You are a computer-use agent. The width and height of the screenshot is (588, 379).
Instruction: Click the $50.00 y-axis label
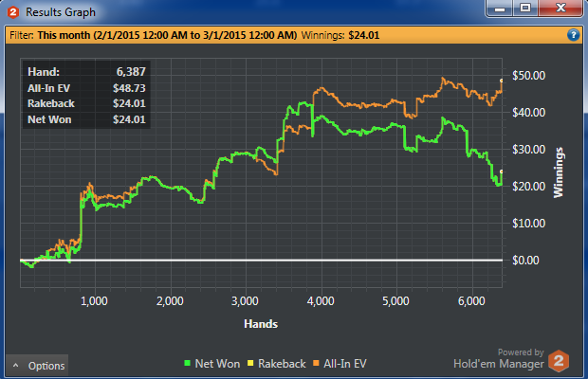[529, 75]
